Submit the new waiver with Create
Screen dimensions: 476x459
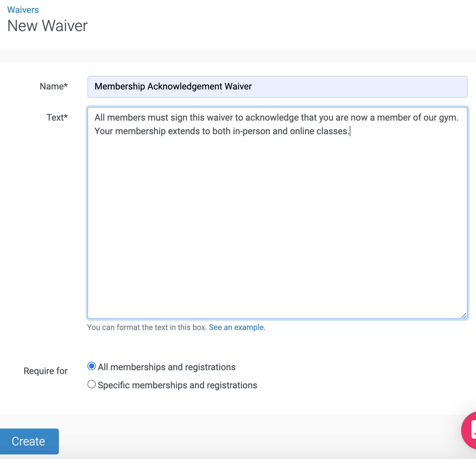[29, 441]
